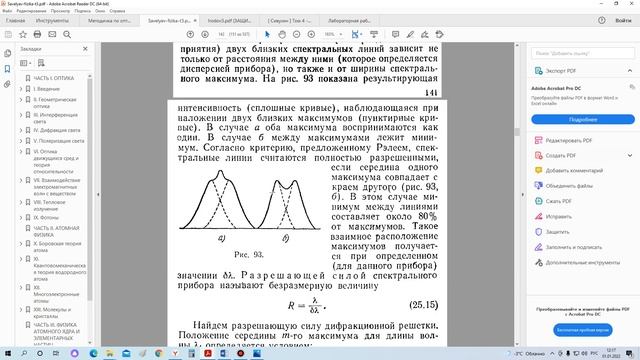Expand the 'X. Боровская теория атома' bookmark

pyautogui.click(x=21, y=244)
